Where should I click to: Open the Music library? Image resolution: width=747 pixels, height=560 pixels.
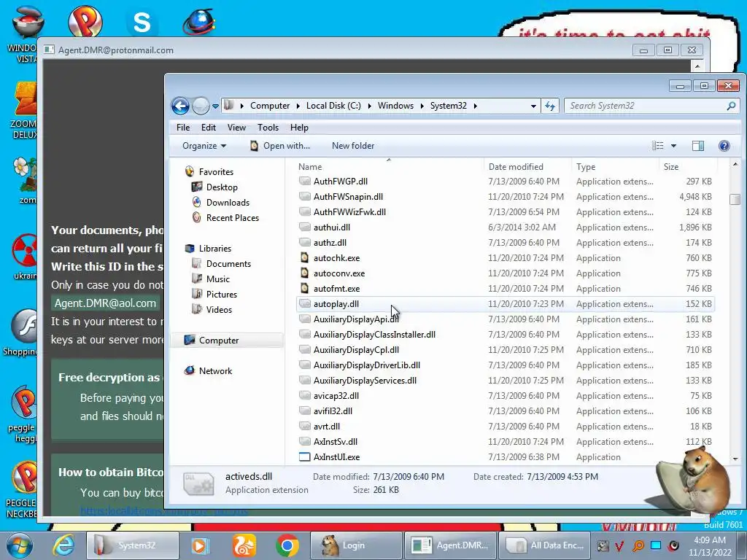coord(217,279)
